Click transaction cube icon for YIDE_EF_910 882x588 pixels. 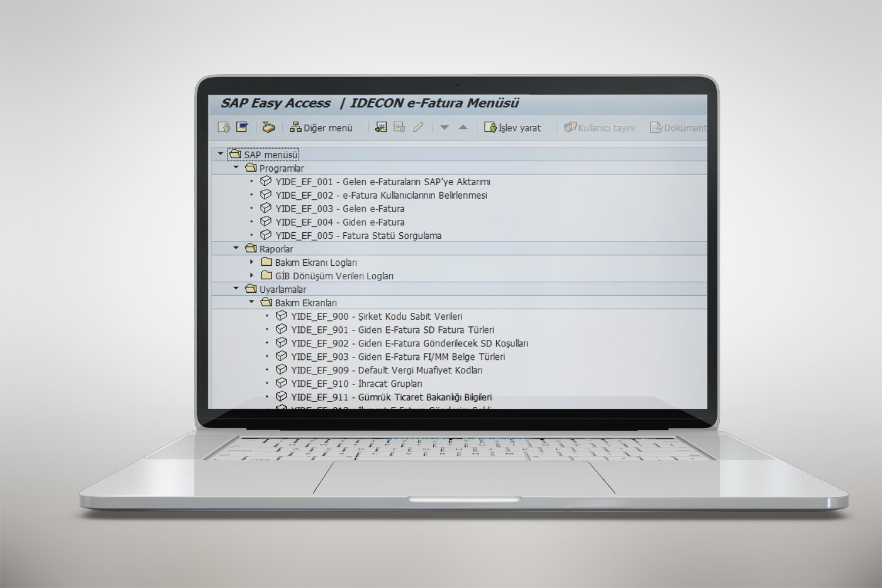[x=282, y=383]
